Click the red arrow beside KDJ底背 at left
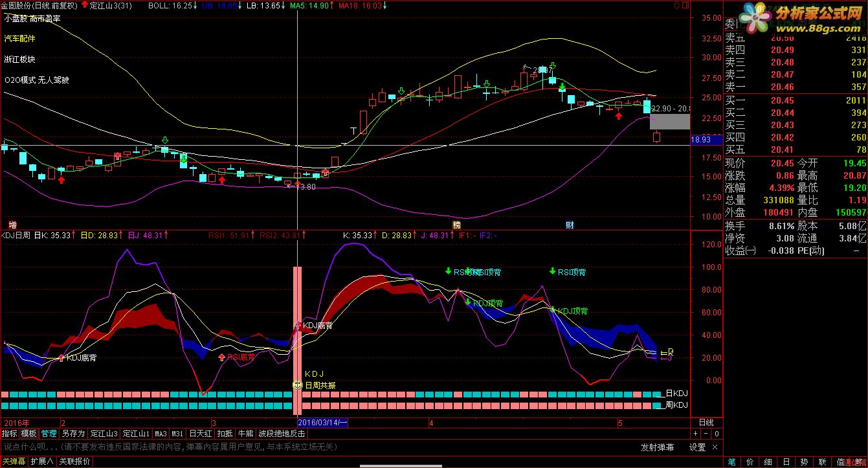Image resolution: width=868 pixels, height=468 pixels. pos(61,357)
